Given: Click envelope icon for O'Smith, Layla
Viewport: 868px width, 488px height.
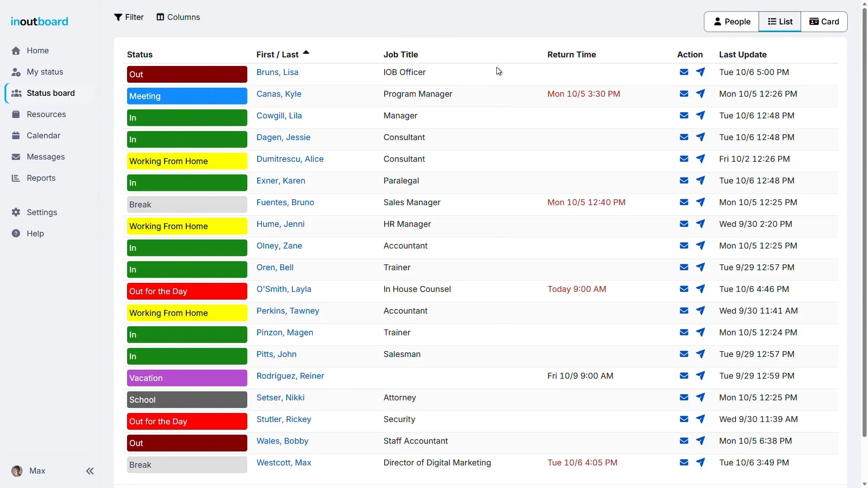Looking at the screenshot, I should click(684, 289).
